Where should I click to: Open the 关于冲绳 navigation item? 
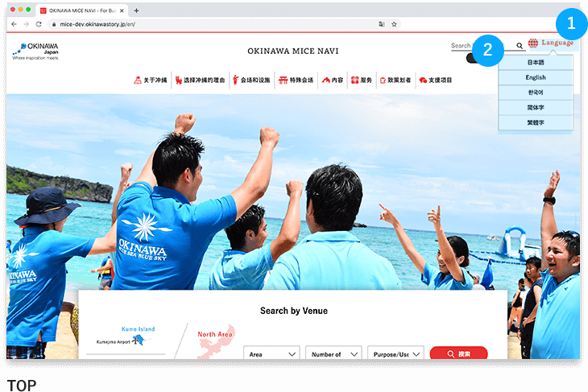tap(150, 80)
